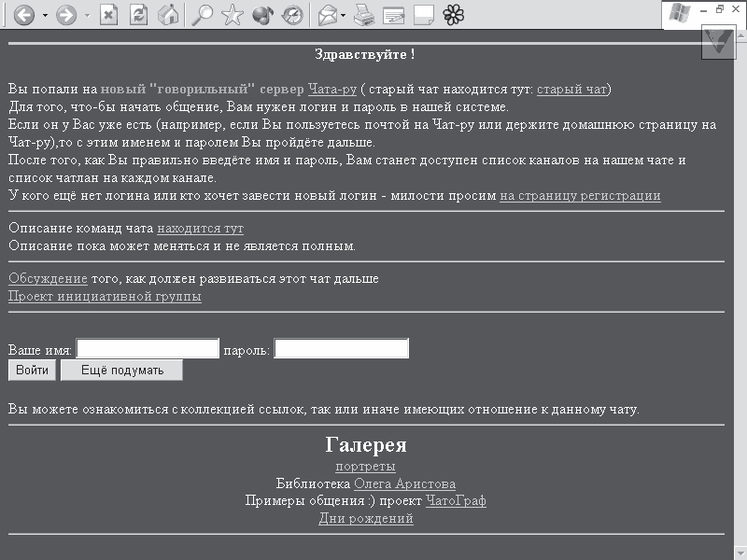Open the ЧатоГраф project link

pos(456,501)
